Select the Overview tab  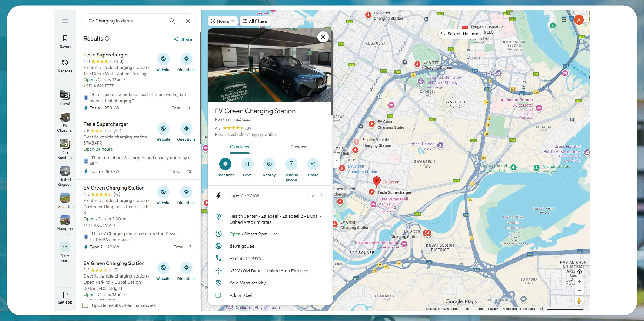pyautogui.click(x=239, y=147)
